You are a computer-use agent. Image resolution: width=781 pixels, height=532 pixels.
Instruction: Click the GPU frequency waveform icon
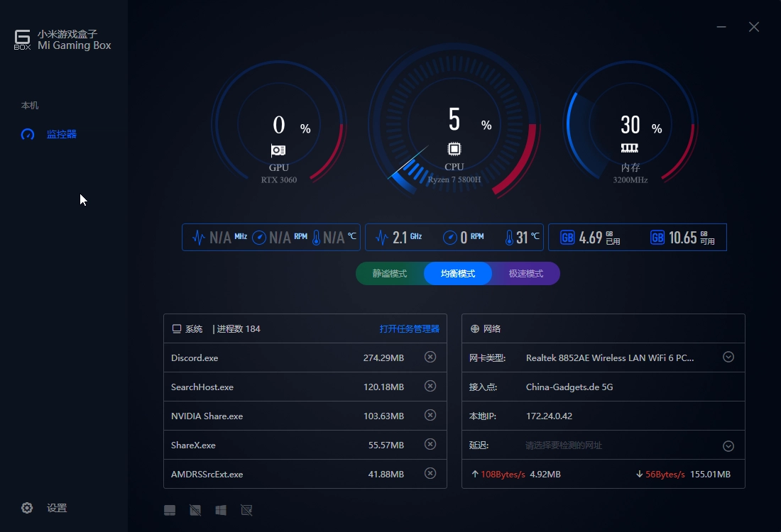[199, 238]
